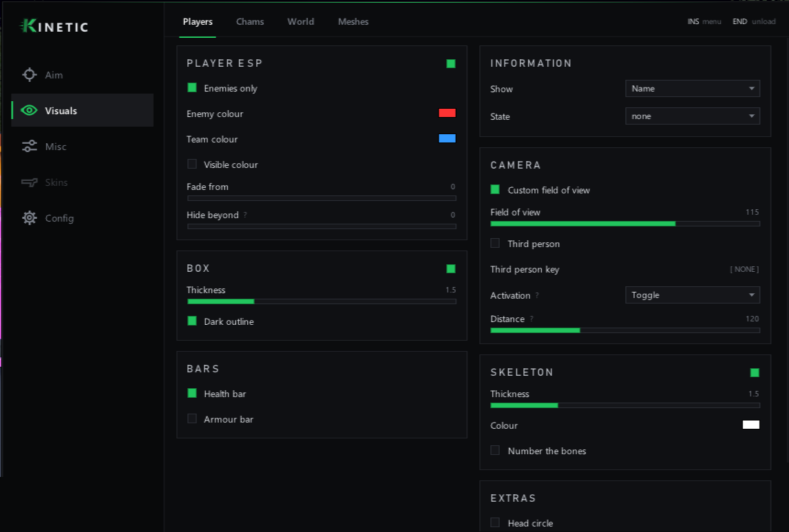Screen dimensions: 789x532
Task: Click the Distance value 120
Action: [753, 318]
